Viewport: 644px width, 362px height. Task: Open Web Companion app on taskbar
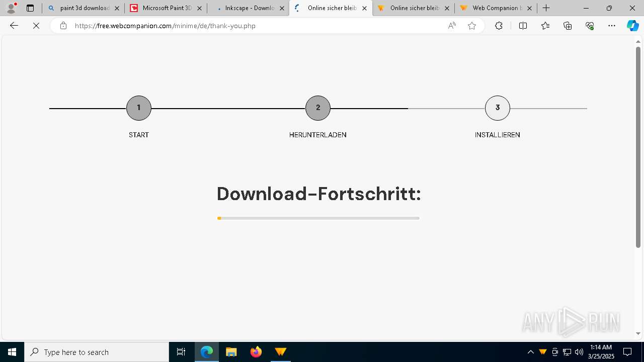coord(281,352)
